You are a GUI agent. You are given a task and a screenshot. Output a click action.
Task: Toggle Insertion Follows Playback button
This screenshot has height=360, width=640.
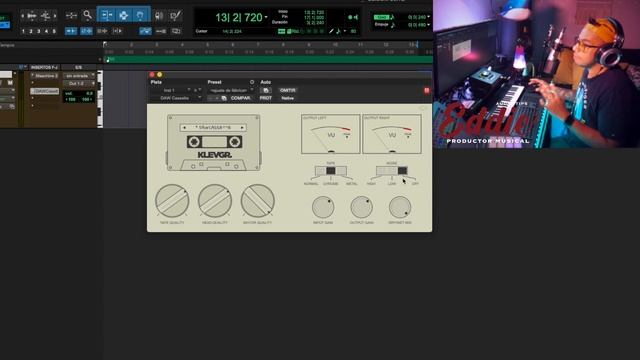tap(118, 31)
